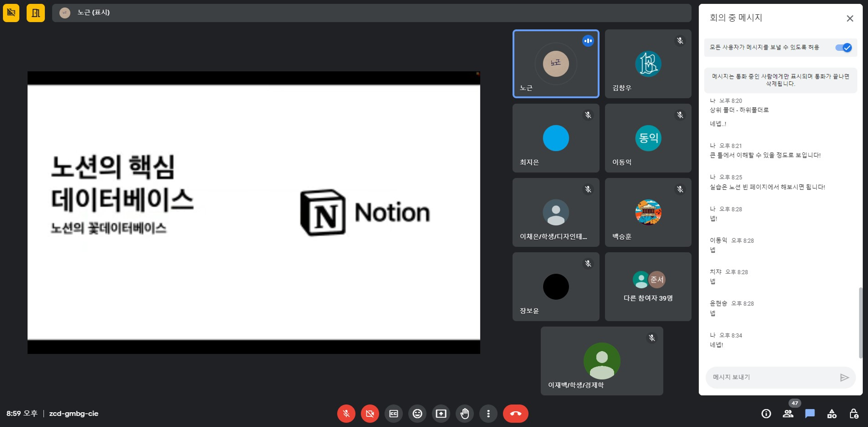Click 최지은 muted microphone icon
The image size is (868, 427).
[588, 115]
